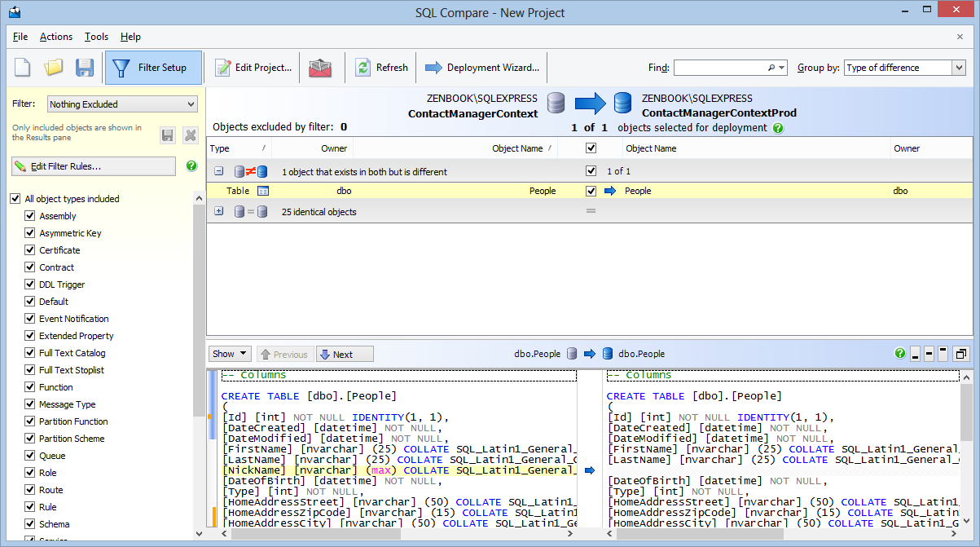This screenshot has width=980, height=547.
Task: Open the Group by dropdown
Action: (x=960, y=68)
